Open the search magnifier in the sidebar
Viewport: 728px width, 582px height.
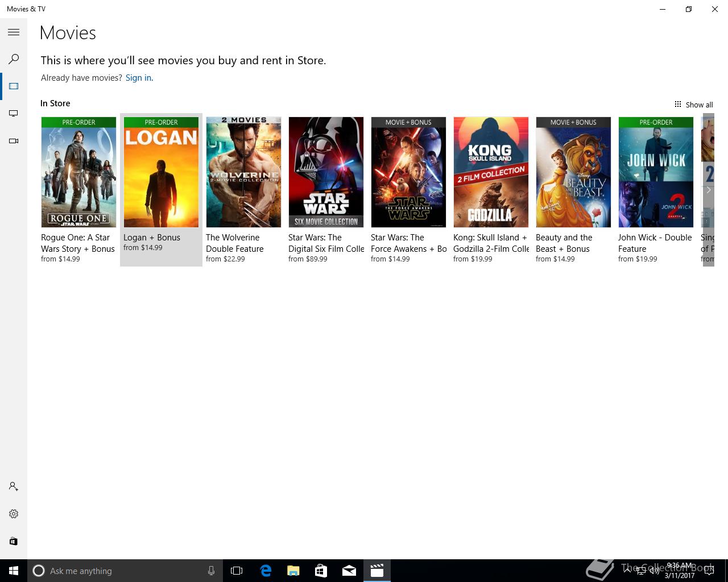point(14,59)
